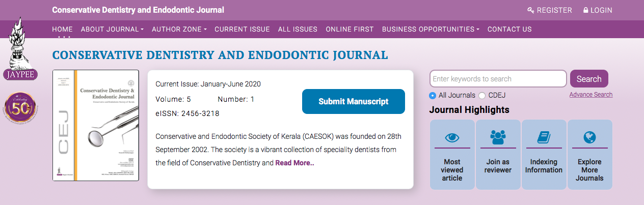Open the eye icon for Most viewed article
Image resolution: width=644 pixels, height=205 pixels.
(x=452, y=137)
